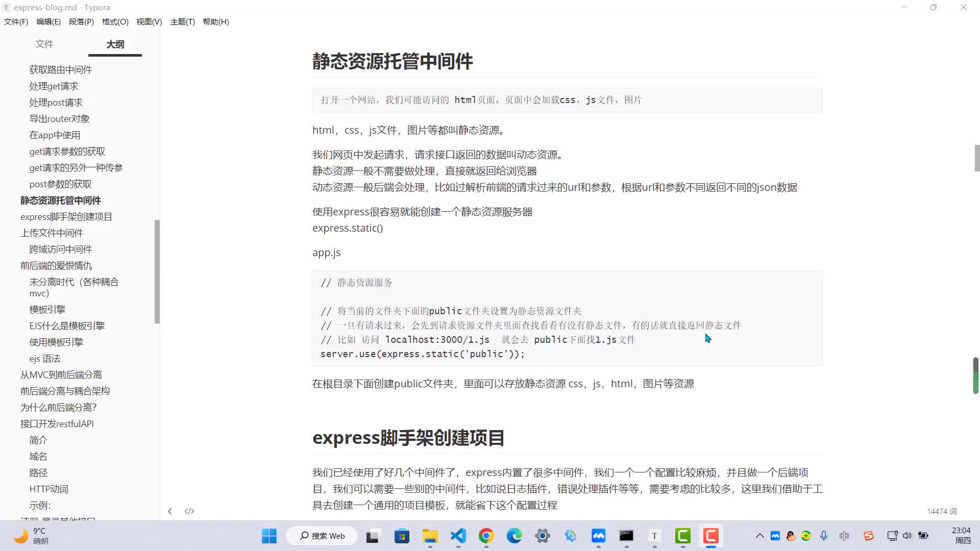Go to express脚手架创建项目 outline heading
Screen dimensions: 980x551
(x=66, y=216)
